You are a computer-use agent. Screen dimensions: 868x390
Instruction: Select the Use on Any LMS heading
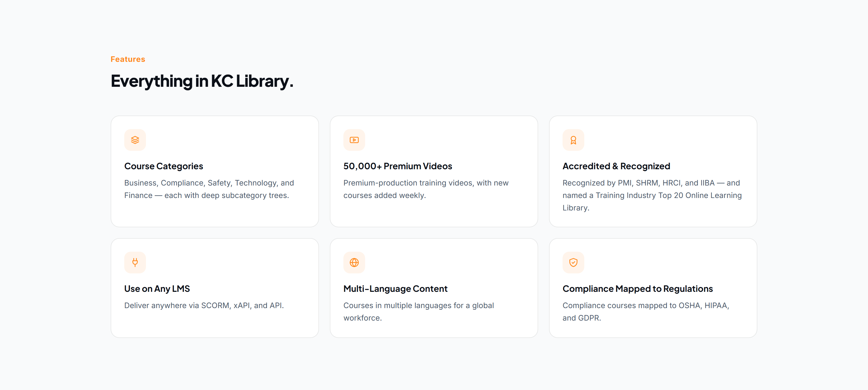[x=157, y=289]
